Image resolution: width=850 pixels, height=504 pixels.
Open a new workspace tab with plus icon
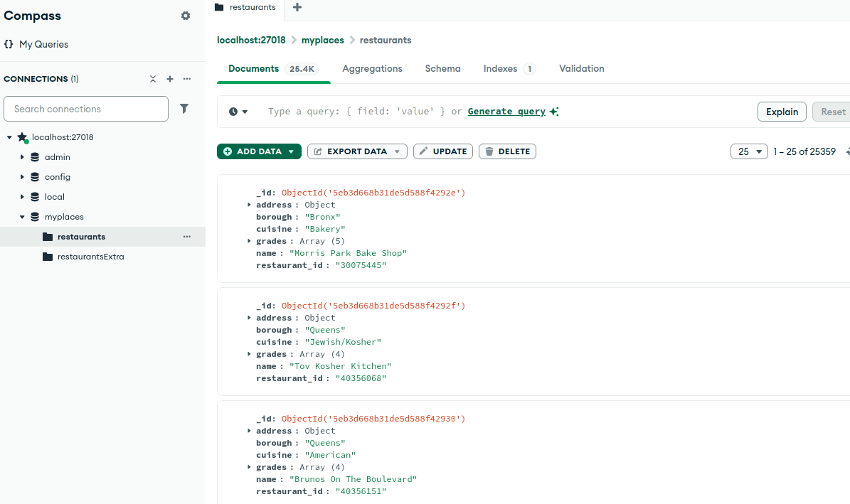[296, 6]
